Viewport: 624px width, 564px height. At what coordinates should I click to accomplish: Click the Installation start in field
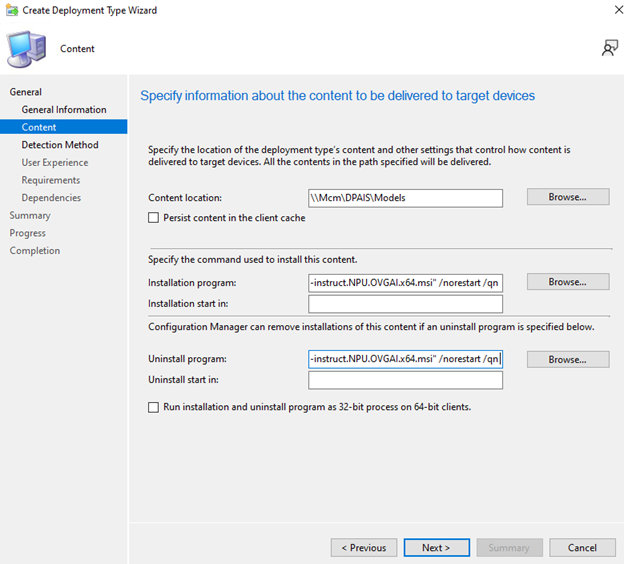(405, 304)
